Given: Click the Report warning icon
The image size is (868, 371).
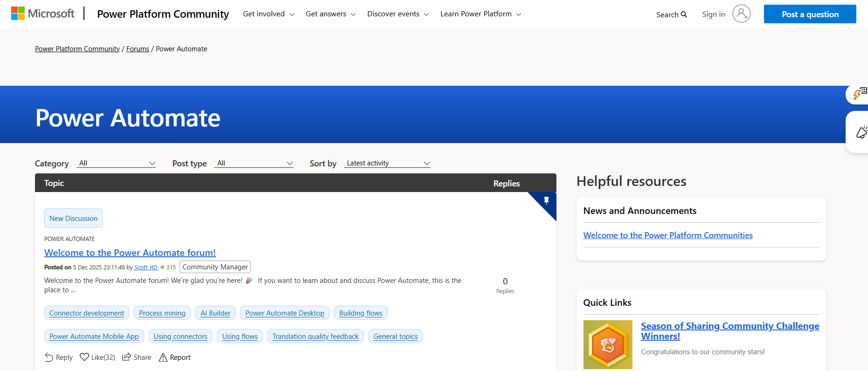Looking at the screenshot, I should [x=163, y=357].
